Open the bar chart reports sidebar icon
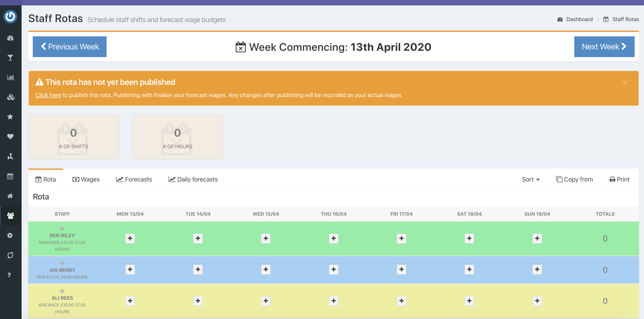644x319 pixels. pyautogui.click(x=10, y=77)
